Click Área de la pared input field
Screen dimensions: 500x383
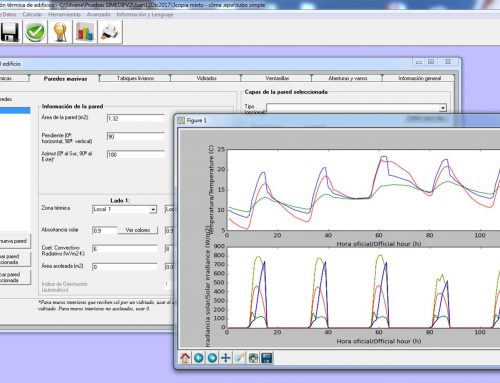[136, 118]
